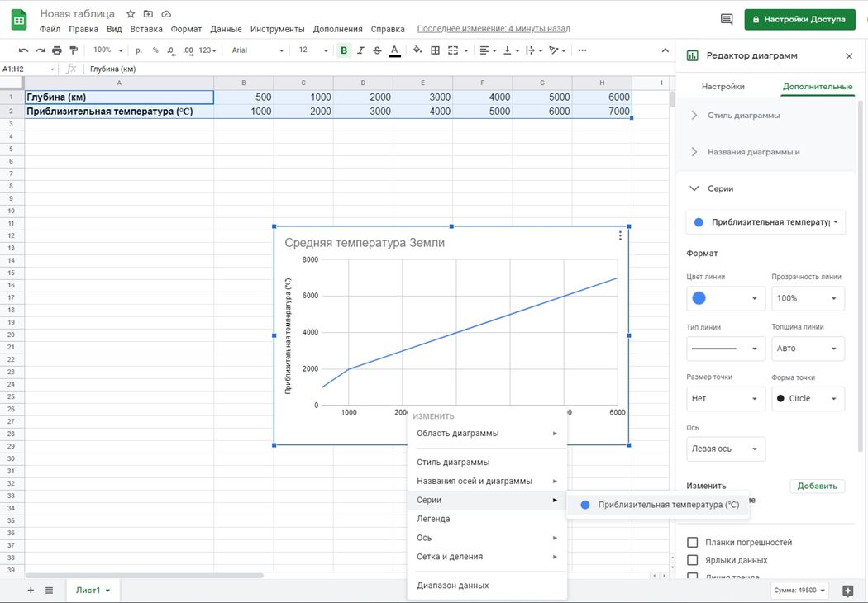
Task: Increase decimal places
Action: click(x=188, y=50)
